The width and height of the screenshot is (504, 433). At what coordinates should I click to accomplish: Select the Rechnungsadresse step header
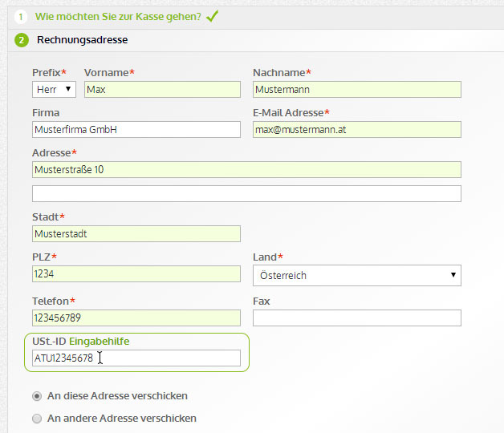coord(82,40)
